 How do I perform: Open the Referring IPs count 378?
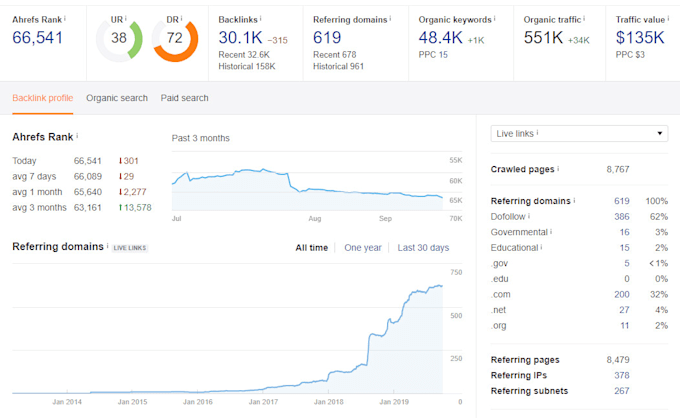(621, 376)
